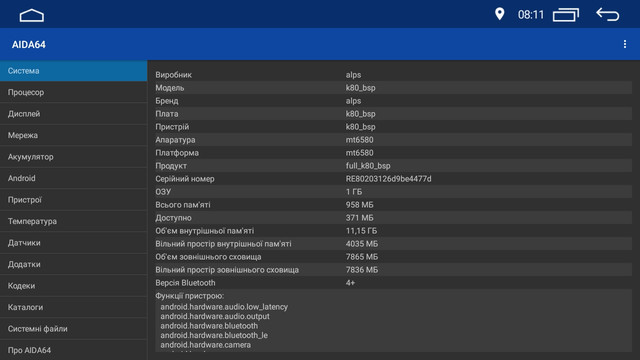This screenshot has width=640, height=360.
Task: Click android.hardware.bluetooth entry
Action: (209, 326)
